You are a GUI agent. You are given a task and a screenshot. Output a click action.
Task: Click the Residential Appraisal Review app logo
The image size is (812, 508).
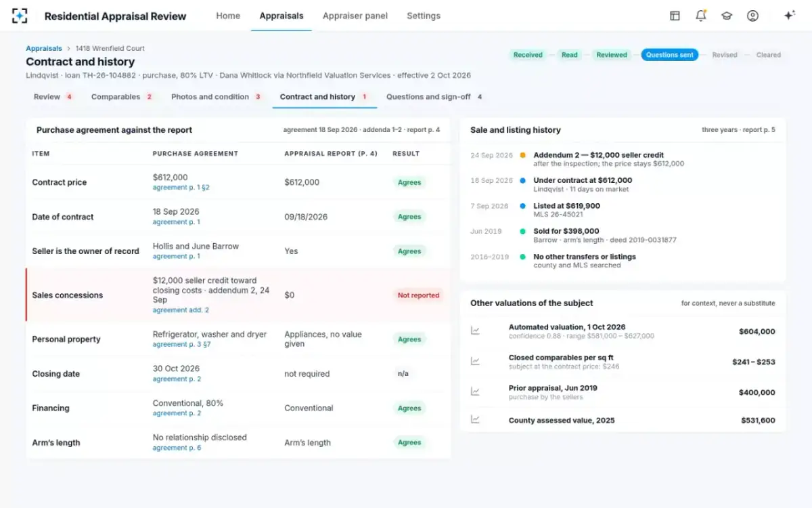pyautogui.click(x=20, y=16)
